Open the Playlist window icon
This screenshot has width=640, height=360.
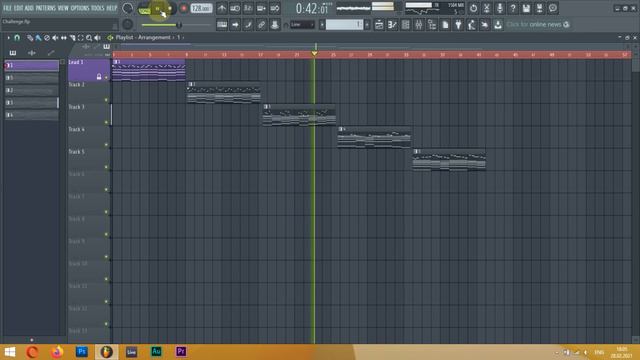[x=379, y=24]
